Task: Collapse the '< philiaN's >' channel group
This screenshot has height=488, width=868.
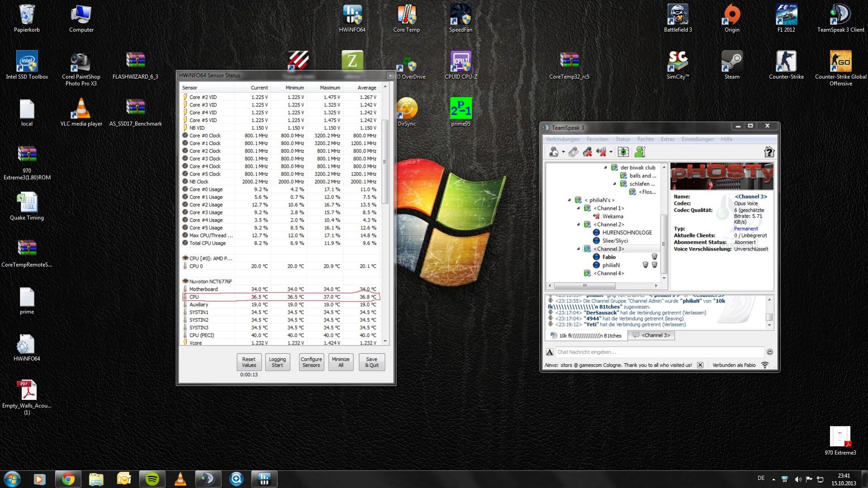Action: click(569, 200)
